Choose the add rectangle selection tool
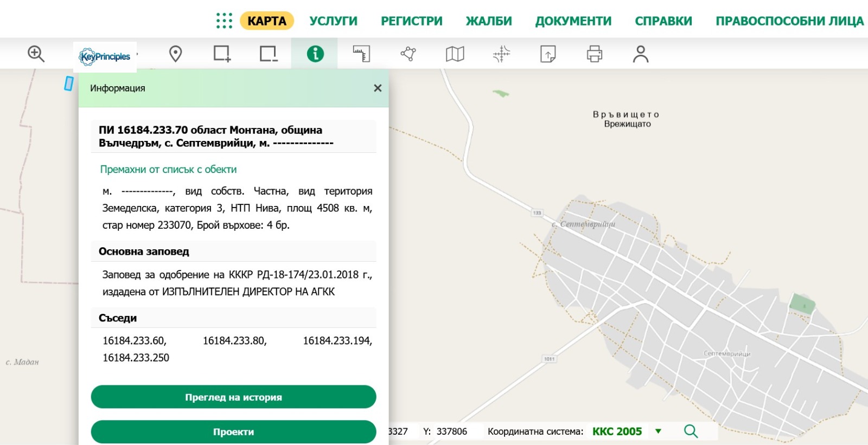 tap(222, 54)
